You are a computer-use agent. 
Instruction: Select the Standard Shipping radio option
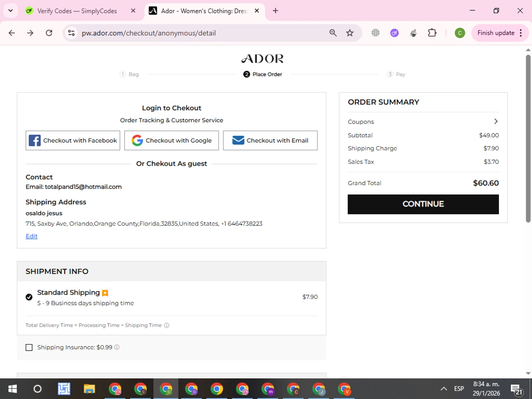coord(29,297)
